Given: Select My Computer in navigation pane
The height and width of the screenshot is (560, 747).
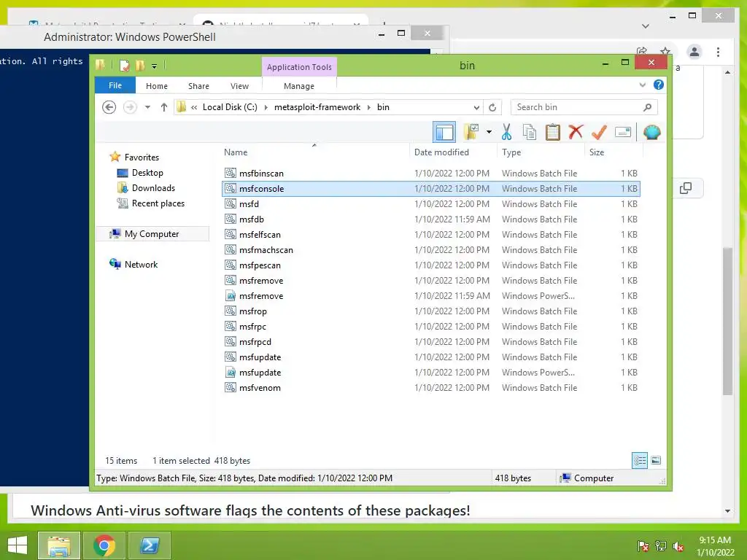Looking at the screenshot, I should pyautogui.click(x=152, y=234).
